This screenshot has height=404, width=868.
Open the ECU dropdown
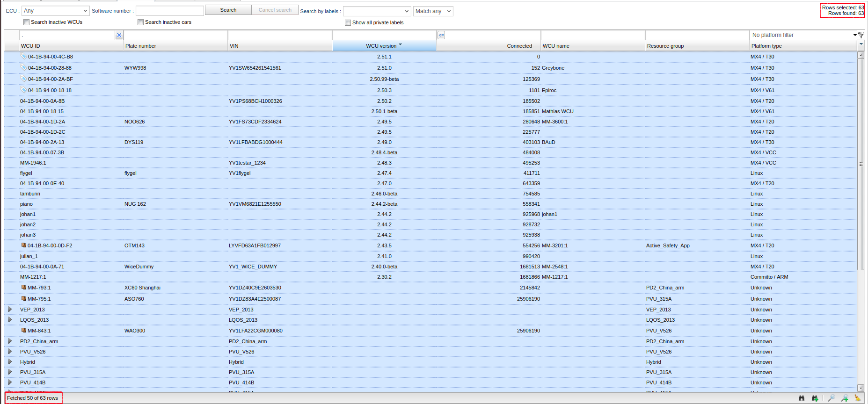[x=55, y=11]
